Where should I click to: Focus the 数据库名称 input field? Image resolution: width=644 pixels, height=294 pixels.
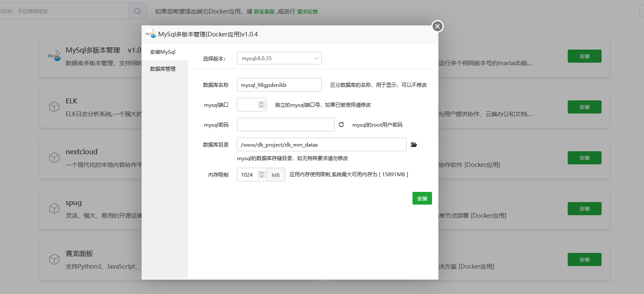coord(279,85)
